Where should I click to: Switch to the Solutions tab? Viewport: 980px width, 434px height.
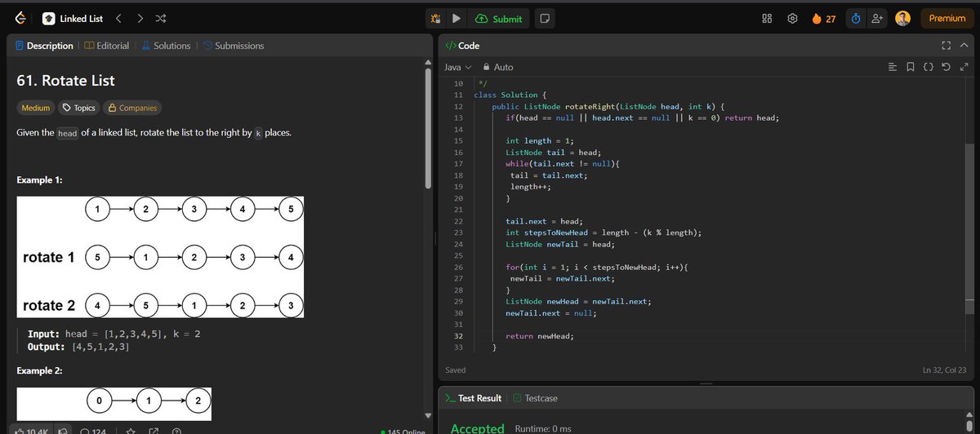(x=166, y=46)
